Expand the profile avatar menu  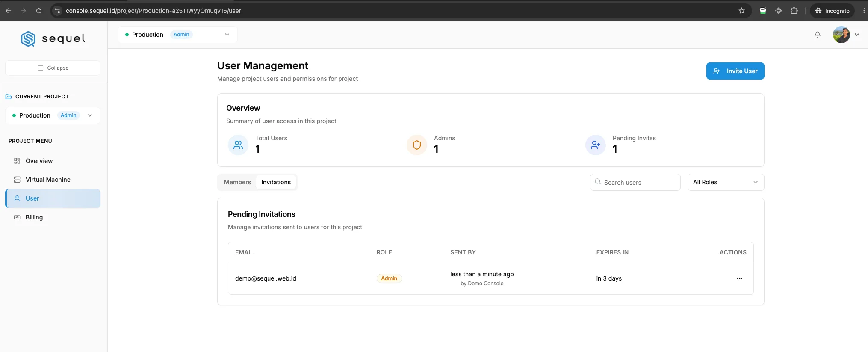[846, 35]
